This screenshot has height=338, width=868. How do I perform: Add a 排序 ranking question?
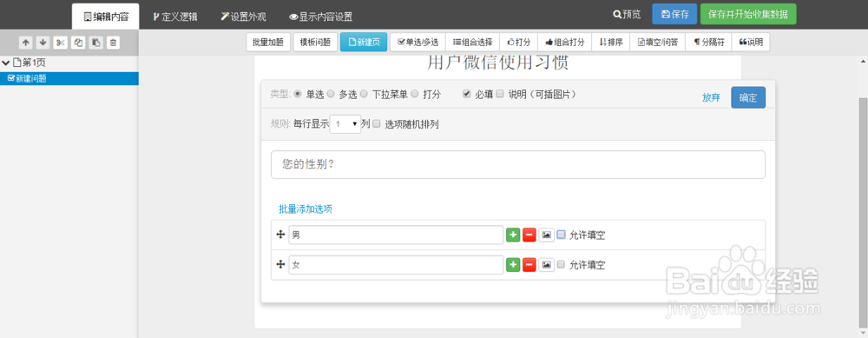611,42
